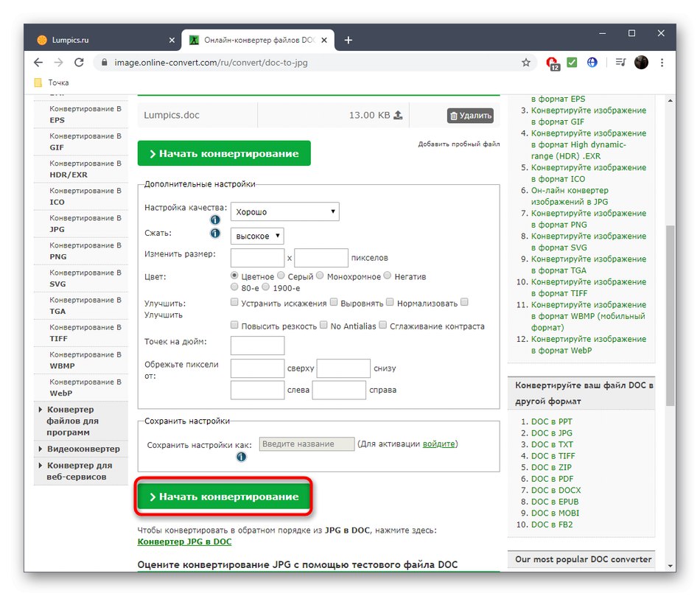Open Конвертирование в PNG in sidebar
The image size is (700, 596).
(81, 251)
